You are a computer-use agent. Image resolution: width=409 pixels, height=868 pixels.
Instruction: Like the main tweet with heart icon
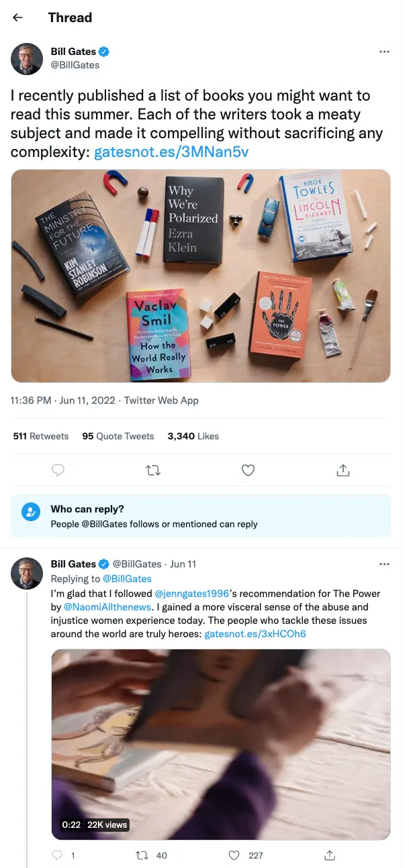(x=248, y=470)
